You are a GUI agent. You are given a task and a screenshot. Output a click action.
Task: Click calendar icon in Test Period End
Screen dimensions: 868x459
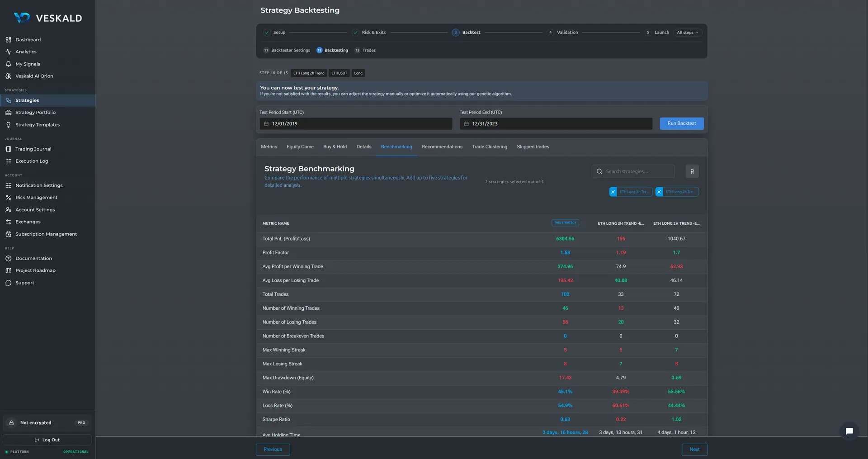pos(466,124)
